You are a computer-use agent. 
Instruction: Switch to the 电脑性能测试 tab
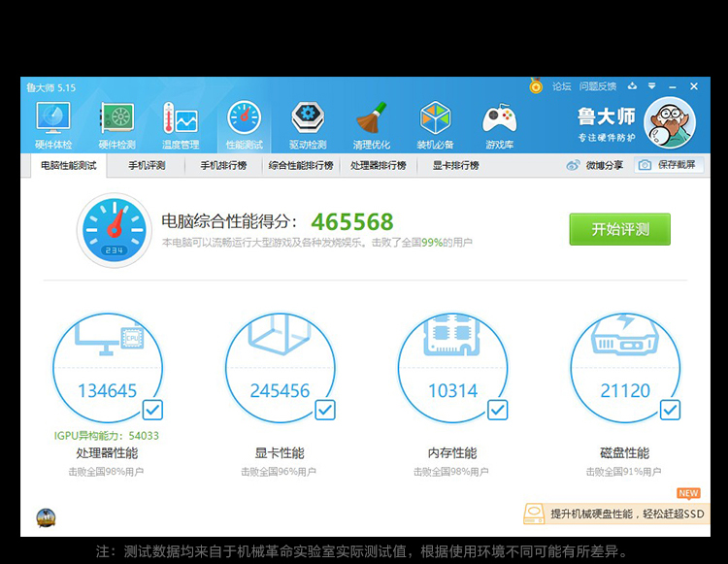pyautogui.click(x=69, y=165)
